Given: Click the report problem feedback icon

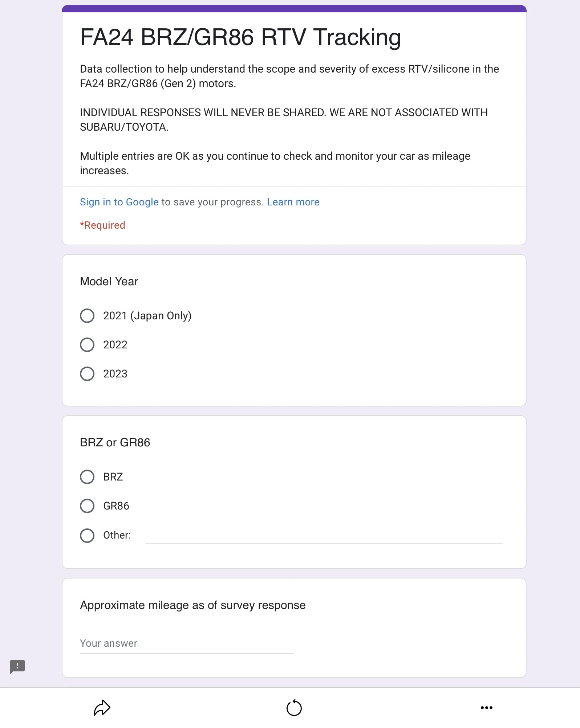Looking at the screenshot, I should click(17, 667).
